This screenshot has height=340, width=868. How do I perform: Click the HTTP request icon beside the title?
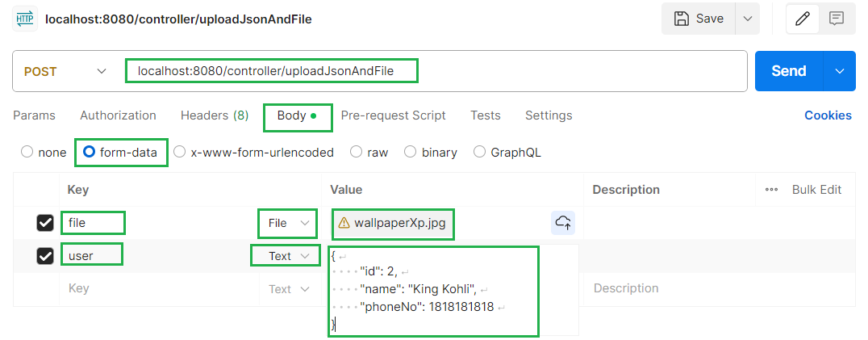click(25, 18)
